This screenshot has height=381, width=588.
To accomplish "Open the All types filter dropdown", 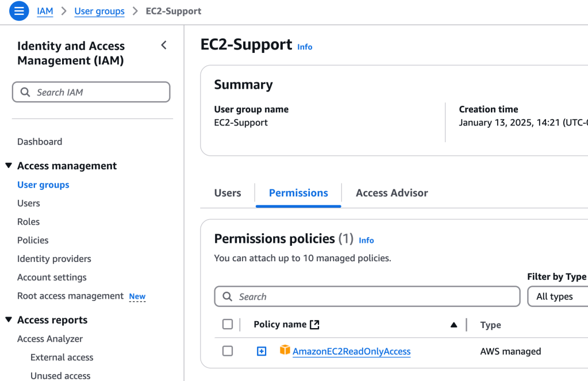I will pyautogui.click(x=558, y=296).
